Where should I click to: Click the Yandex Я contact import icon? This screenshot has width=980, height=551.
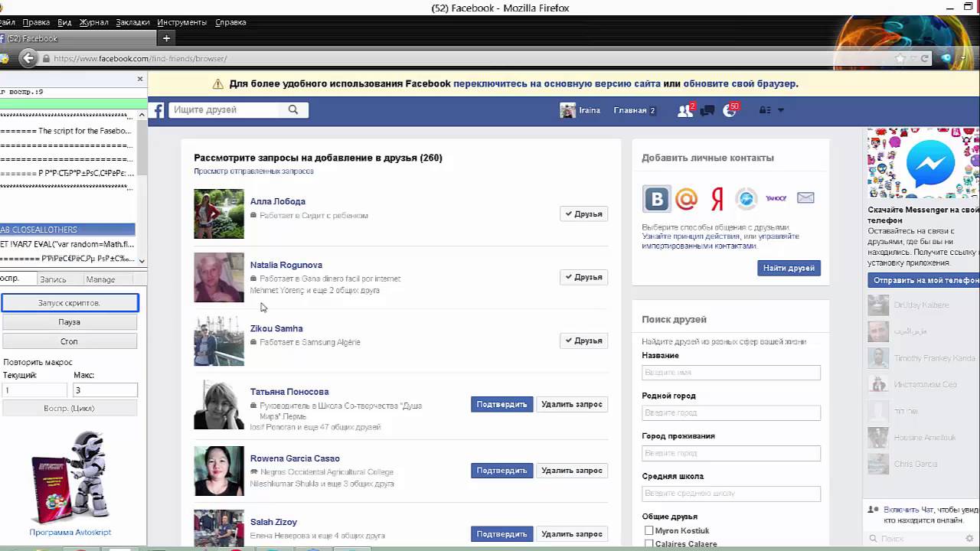(x=717, y=198)
